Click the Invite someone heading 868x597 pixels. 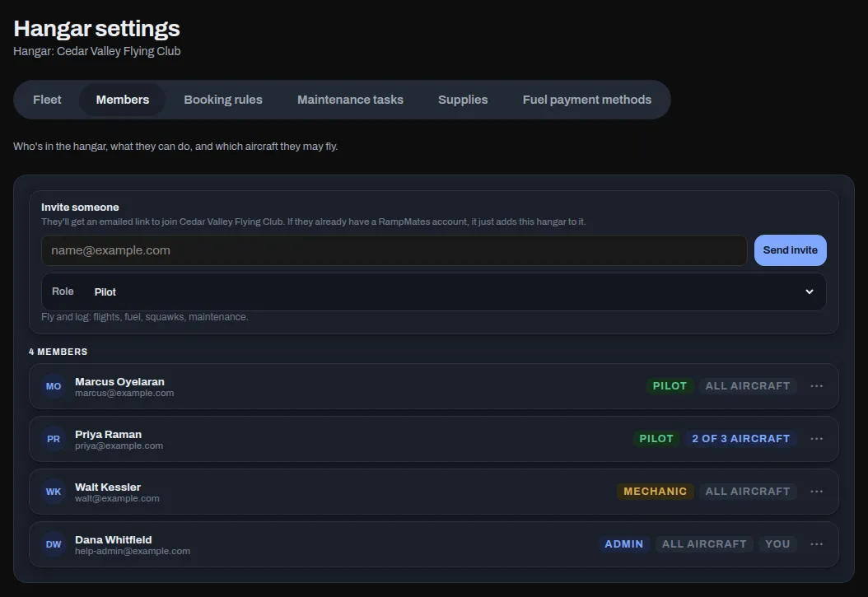click(80, 207)
